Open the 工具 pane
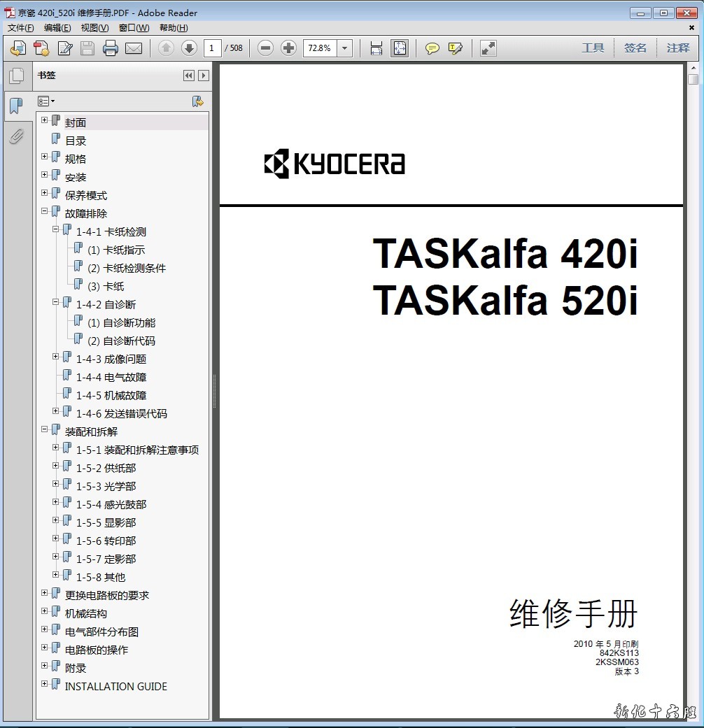The image size is (704, 728). tap(593, 48)
